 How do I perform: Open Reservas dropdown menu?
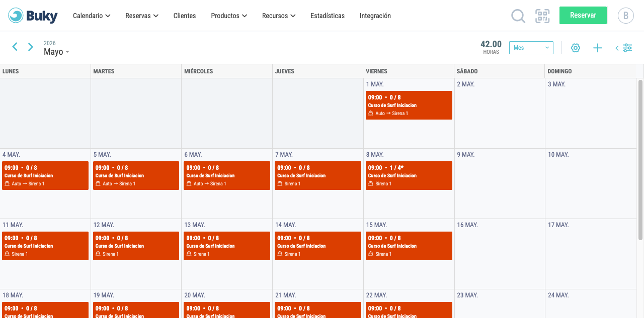tap(142, 16)
